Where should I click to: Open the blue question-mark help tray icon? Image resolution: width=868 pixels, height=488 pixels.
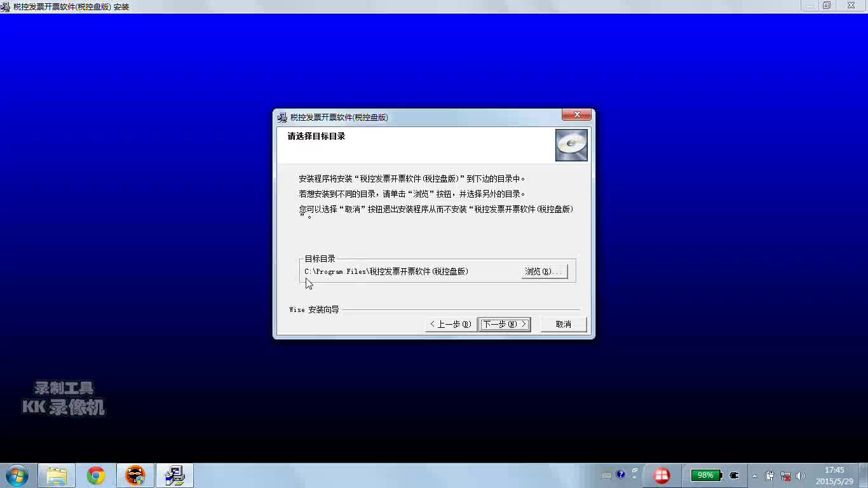point(620,475)
